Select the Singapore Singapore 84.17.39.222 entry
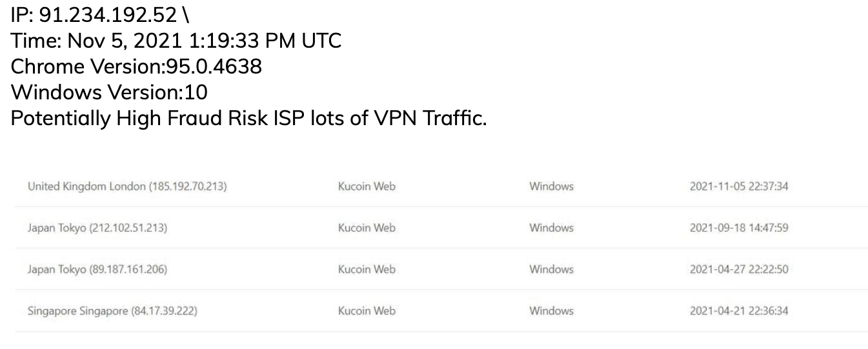868x349 pixels. [112, 310]
